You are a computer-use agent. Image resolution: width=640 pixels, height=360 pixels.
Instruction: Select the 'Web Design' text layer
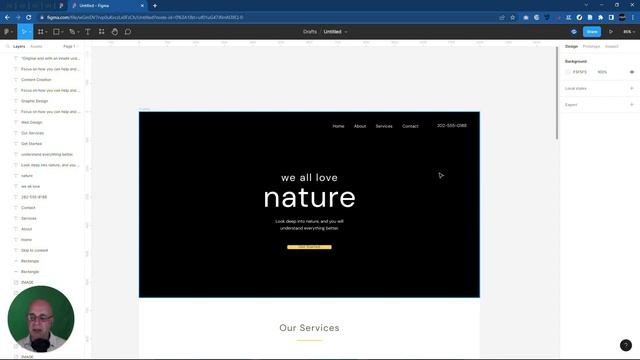pyautogui.click(x=31, y=122)
